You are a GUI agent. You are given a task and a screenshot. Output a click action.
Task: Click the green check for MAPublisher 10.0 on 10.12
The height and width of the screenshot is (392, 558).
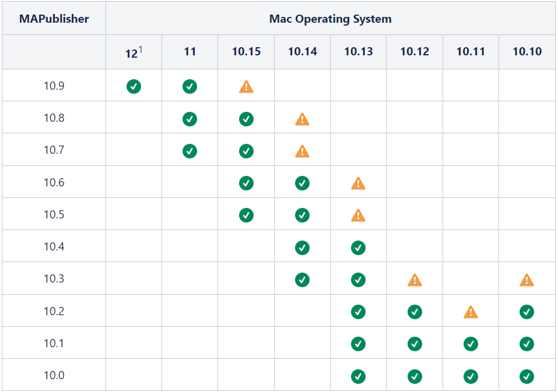pos(415,376)
